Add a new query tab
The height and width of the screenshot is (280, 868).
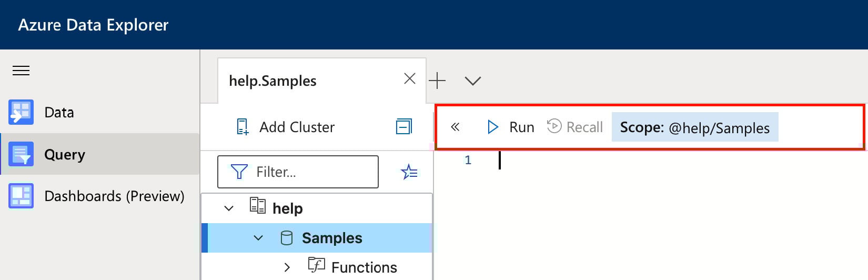pyautogui.click(x=437, y=81)
